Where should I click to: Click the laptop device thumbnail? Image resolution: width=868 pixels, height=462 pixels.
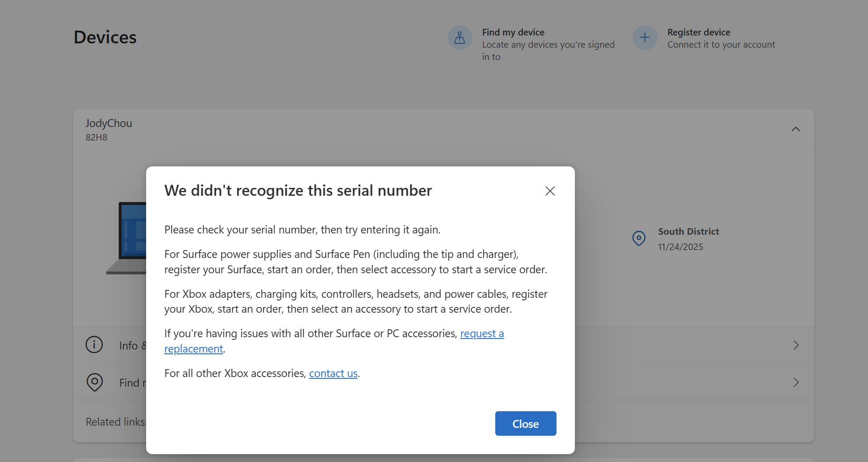pos(126,238)
